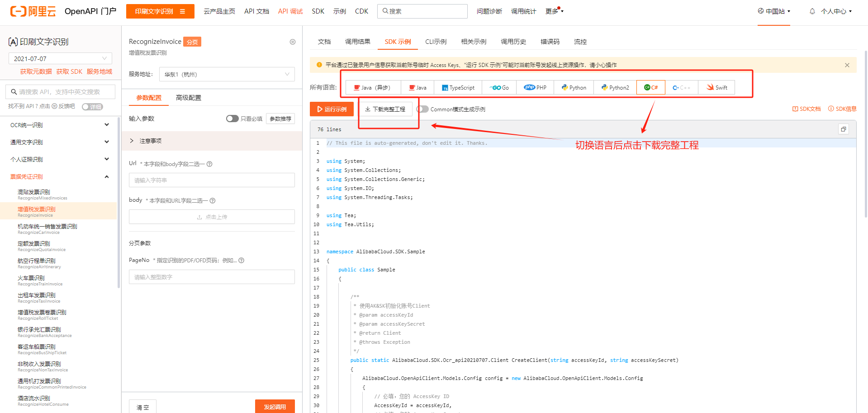Image resolution: width=868 pixels, height=413 pixels.
Task: Select C# language option
Action: point(651,87)
